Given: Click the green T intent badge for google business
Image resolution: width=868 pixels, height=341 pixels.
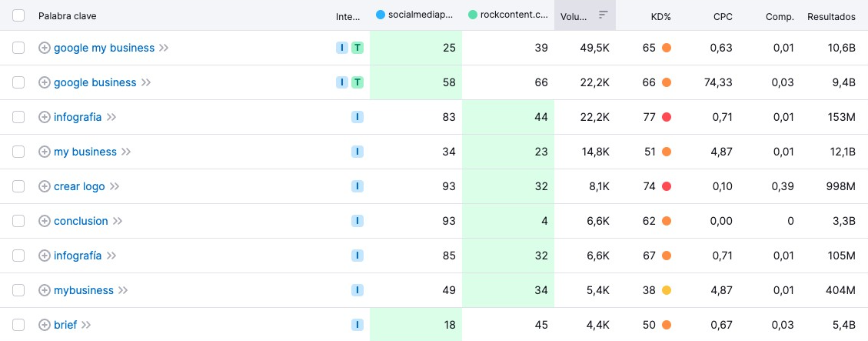Looking at the screenshot, I should pyautogui.click(x=358, y=82).
